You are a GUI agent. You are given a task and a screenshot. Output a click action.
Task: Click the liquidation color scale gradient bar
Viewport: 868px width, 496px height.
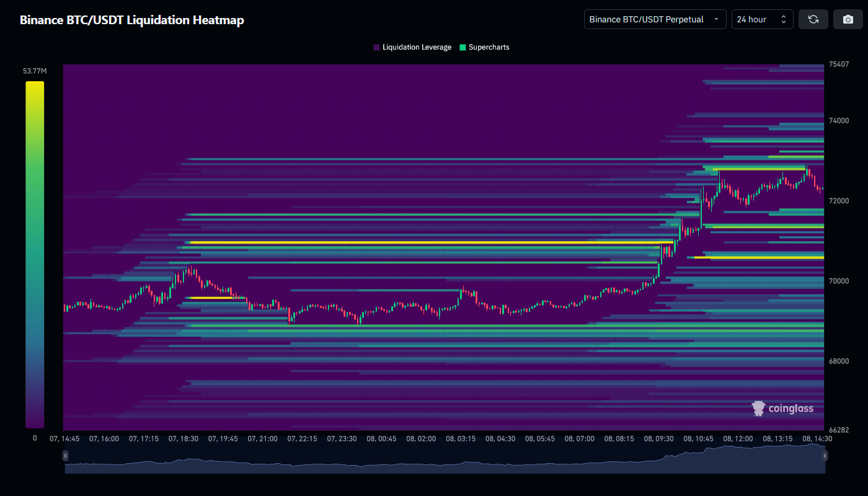[35, 254]
